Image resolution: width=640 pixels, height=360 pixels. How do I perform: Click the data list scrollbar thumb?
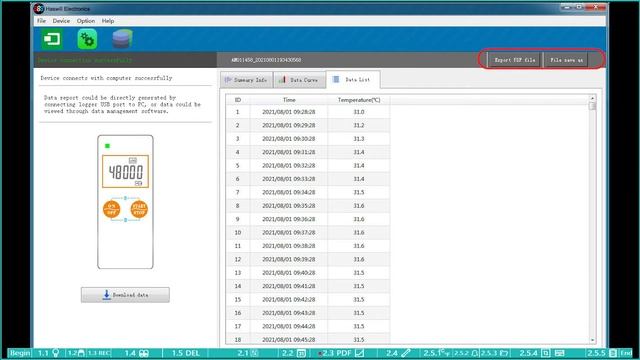pyautogui.click(x=592, y=106)
